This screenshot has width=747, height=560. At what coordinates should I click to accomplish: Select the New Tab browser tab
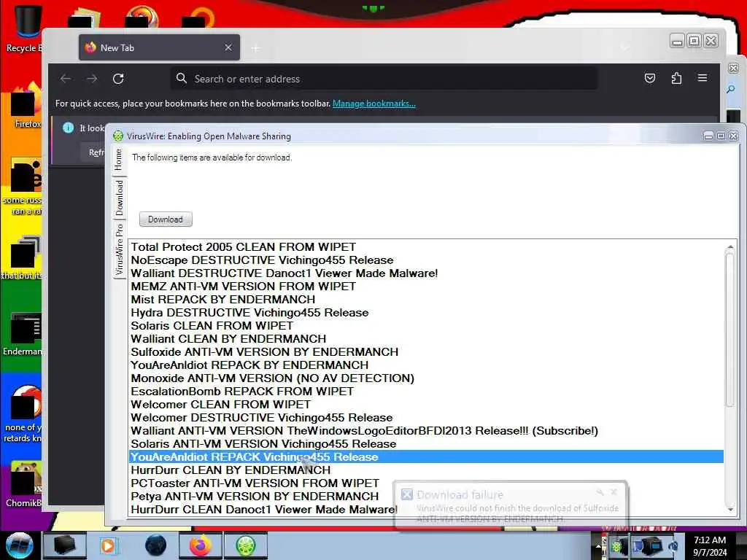point(159,47)
